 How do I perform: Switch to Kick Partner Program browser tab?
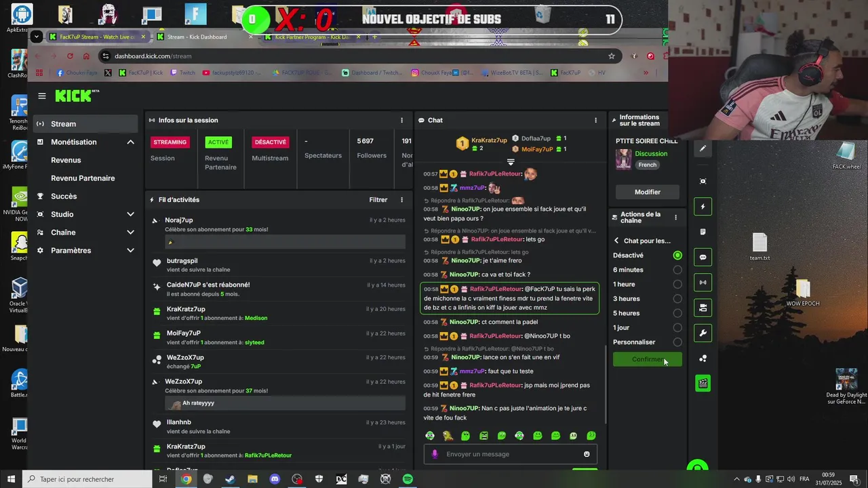[312, 37]
